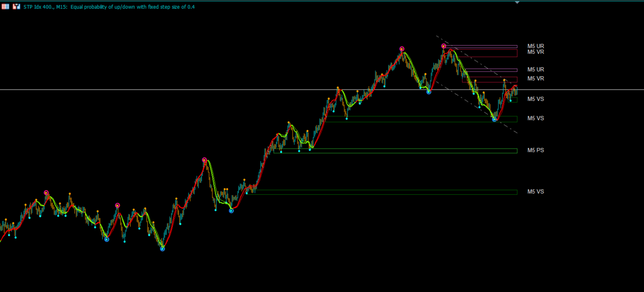644x292 pixels.
Task: Click the pink swing-high circle left of the highest peak
Action: (x=402, y=49)
